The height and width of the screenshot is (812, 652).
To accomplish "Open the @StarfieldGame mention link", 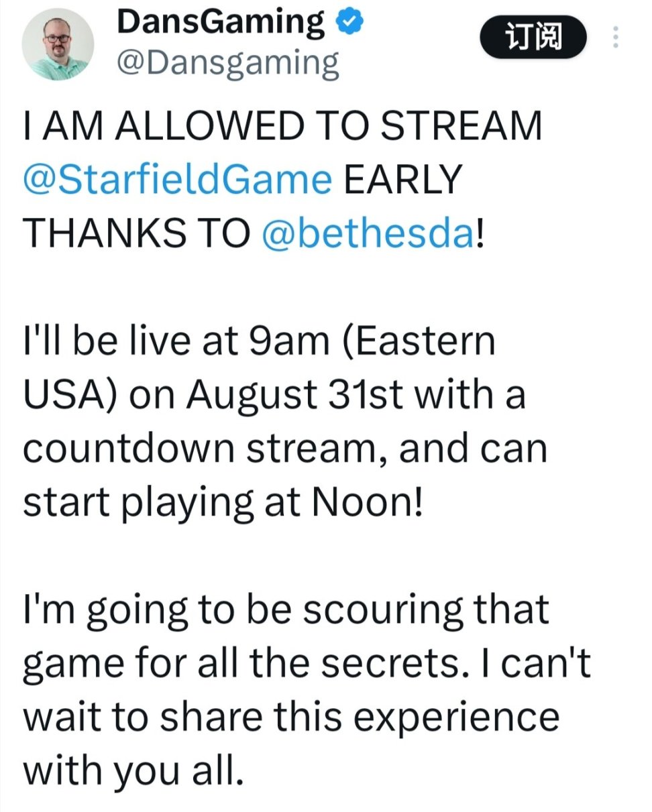I will pos(177,179).
